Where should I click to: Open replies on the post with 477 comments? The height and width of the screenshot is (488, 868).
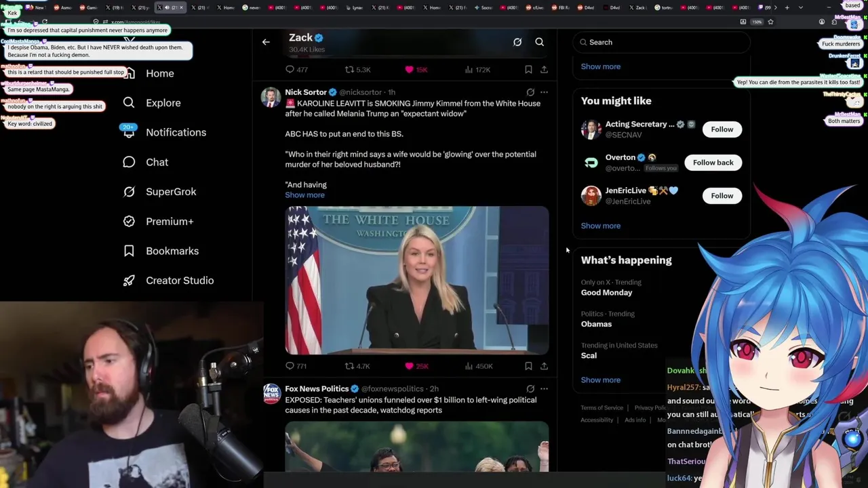pos(297,69)
